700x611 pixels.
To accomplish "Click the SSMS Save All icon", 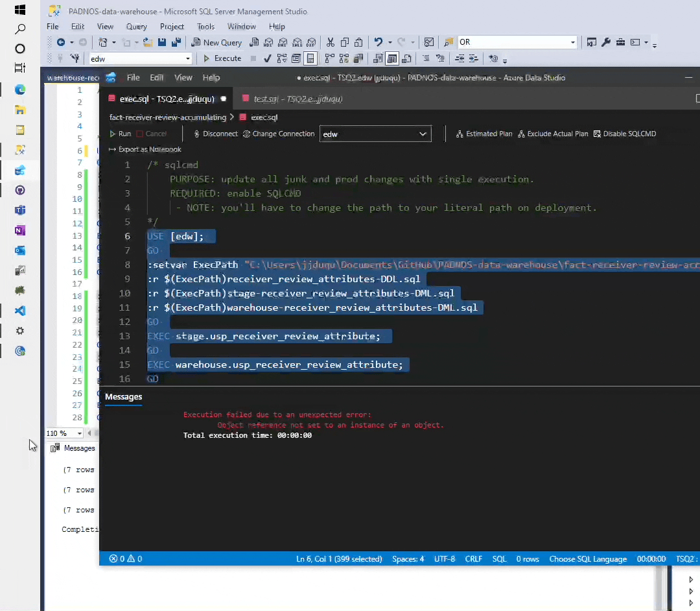I will [176, 42].
